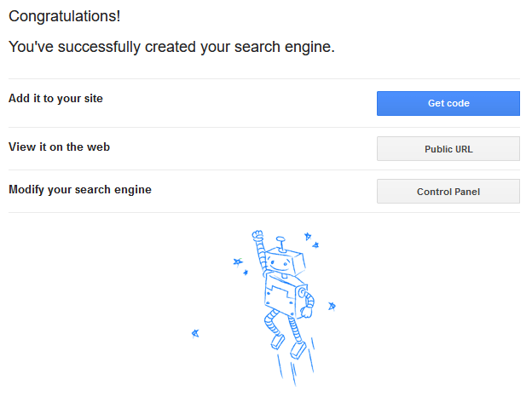Click the robot's raised fist
532x408 pixels.
tap(257, 235)
